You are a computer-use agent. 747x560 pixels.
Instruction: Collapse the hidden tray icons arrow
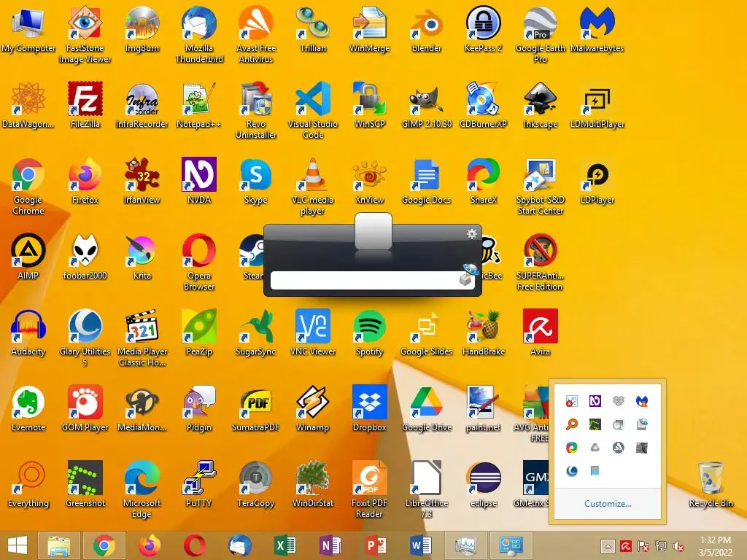[608, 545]
